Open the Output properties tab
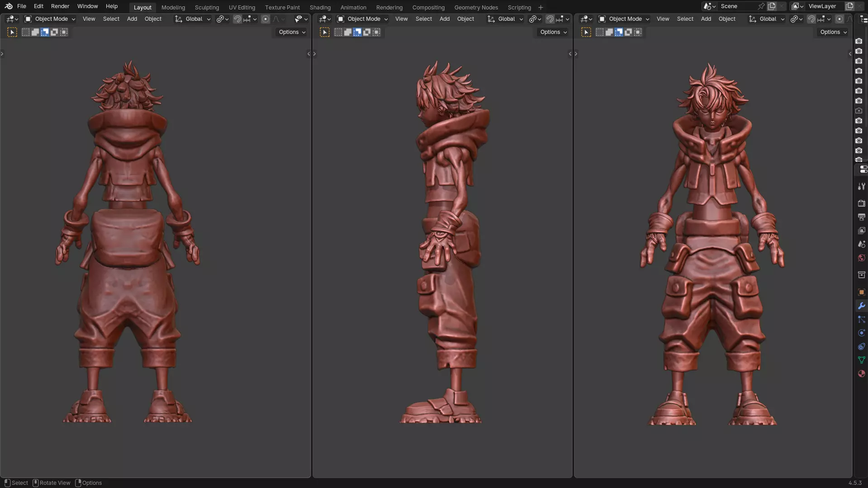Image resolution: width=868 pixels, height=488 pixels. point(861,217)
